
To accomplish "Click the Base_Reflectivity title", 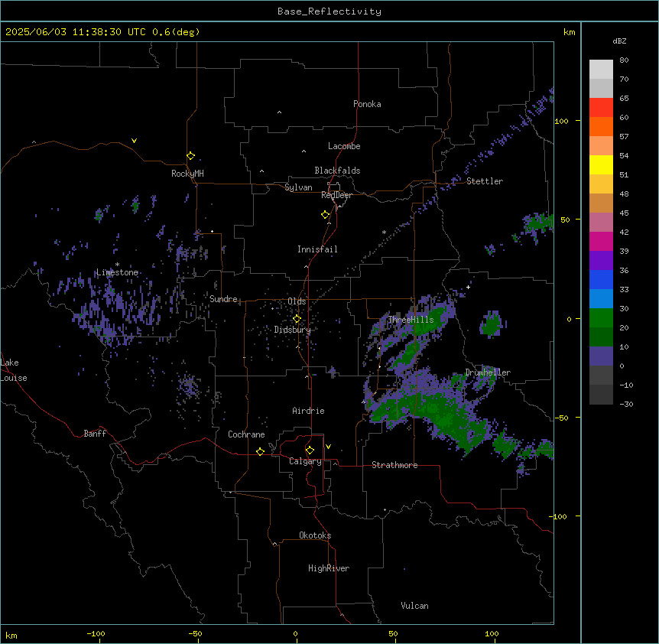I will coord(329,11).
